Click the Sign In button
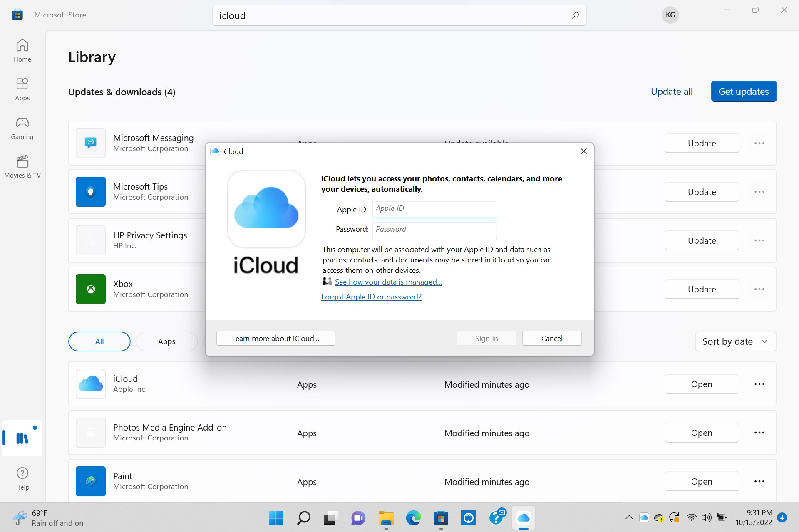 pos(486,338)
